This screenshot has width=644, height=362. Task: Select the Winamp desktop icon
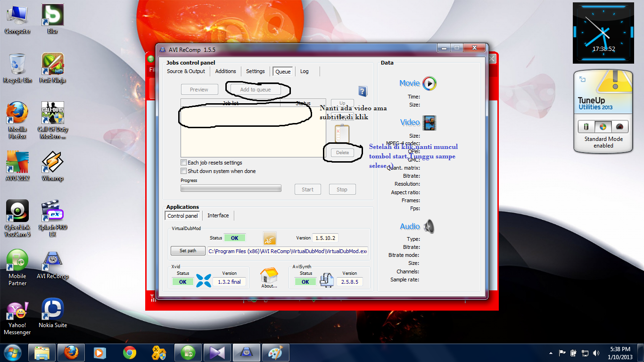pyautogui.click(x=52, y=166)
